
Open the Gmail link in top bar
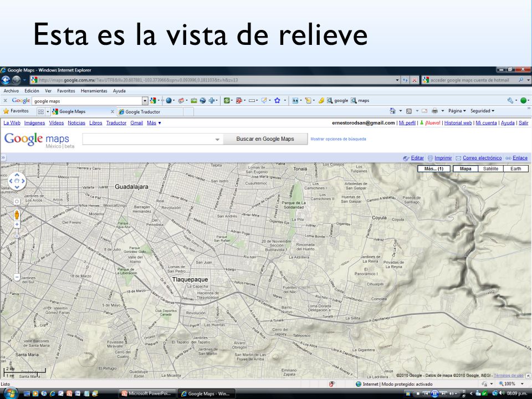point(136,123)
